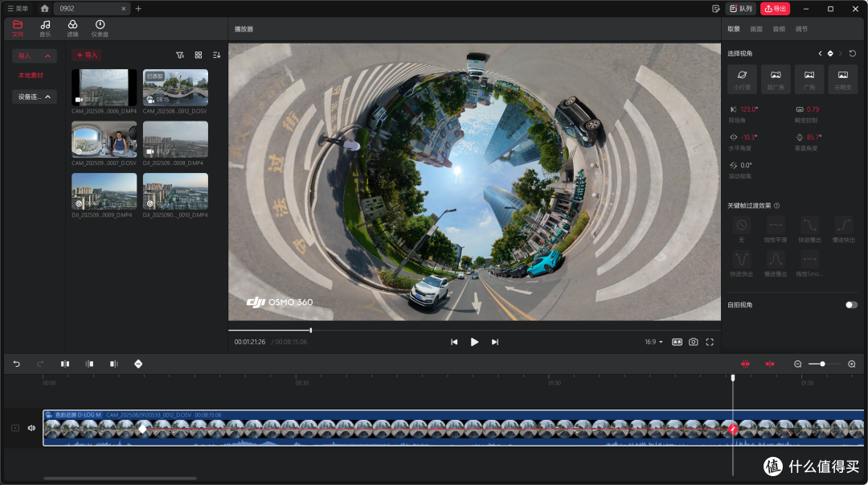
Task: Click the player progress bar handle
Action: (x=310, y=331)
